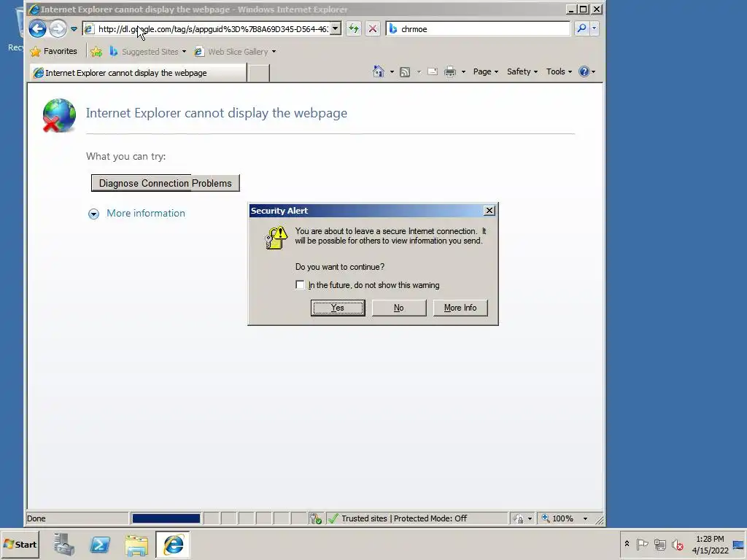Click the Action Center flag tray icon
The height and width of the screenshot is (560, 747).
(x=642, y=544)
